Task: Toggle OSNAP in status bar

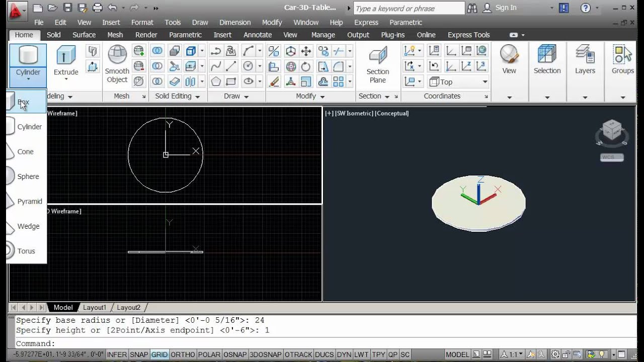Action: [x=235, y=354]
